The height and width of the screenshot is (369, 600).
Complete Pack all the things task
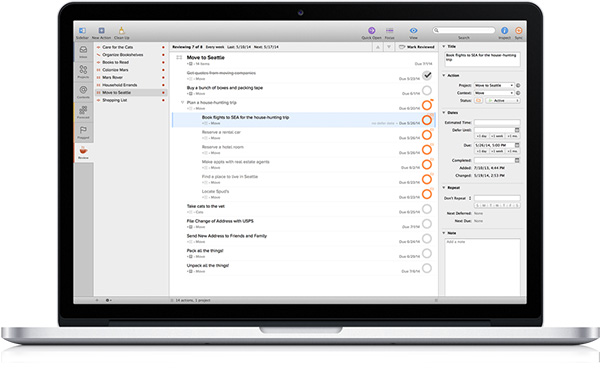tap(427, 253)
